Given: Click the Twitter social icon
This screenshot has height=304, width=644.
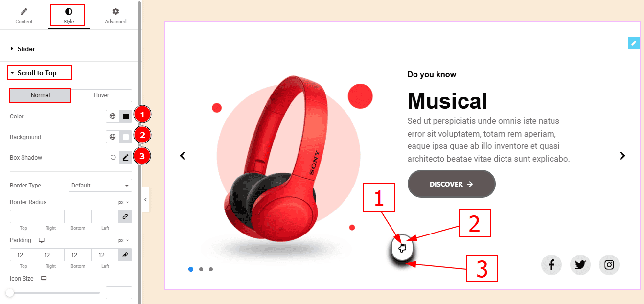Looking at the screenshot, I should 580,265.
